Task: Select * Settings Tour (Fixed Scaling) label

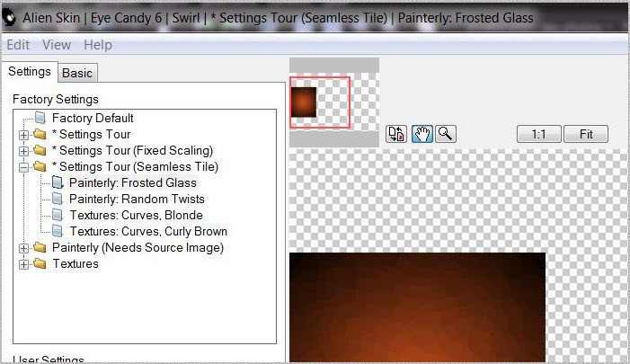Action: 133,150
